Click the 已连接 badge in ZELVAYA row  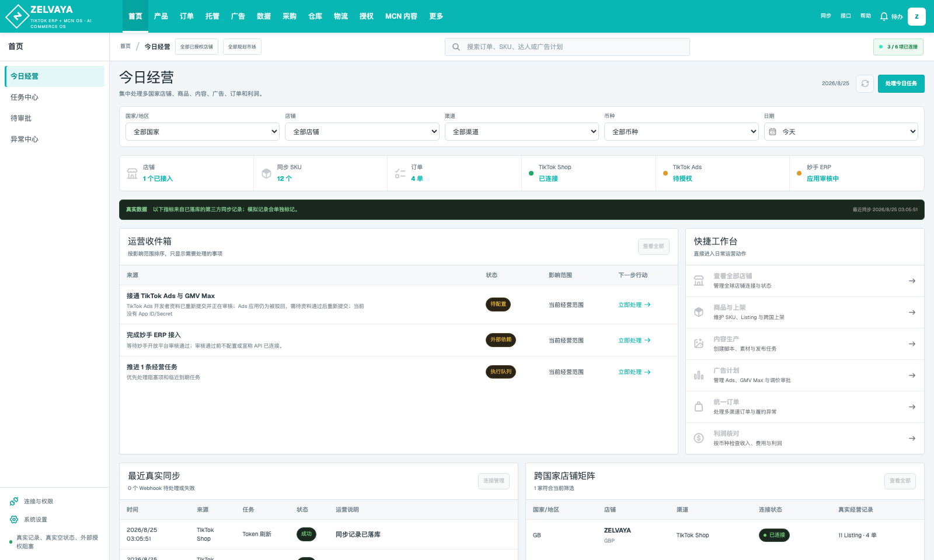pos(774,535)
